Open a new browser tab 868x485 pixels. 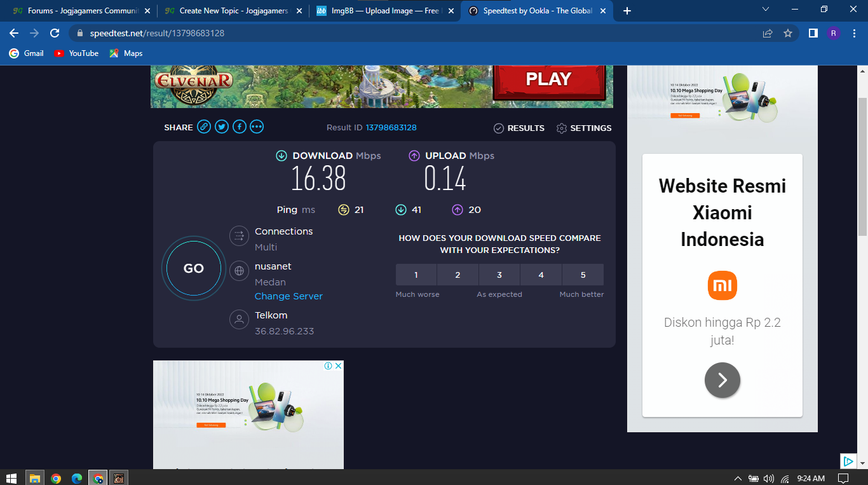[x=627, y=11]
